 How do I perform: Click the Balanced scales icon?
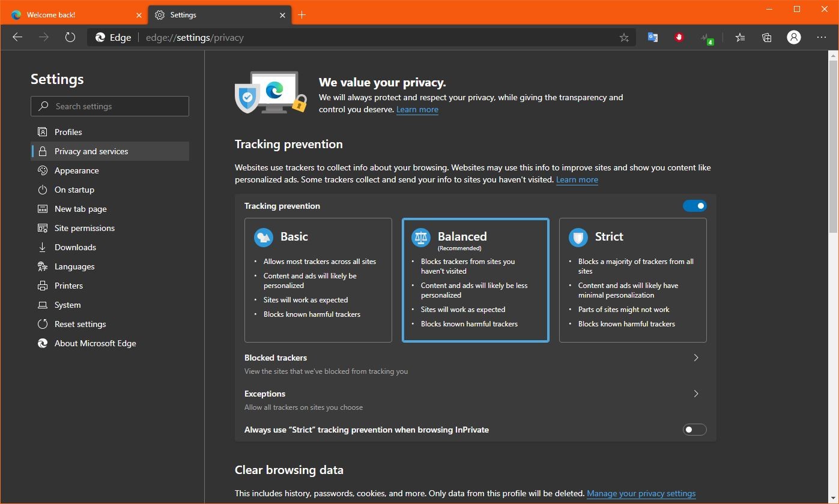click(x=421, y=237)
